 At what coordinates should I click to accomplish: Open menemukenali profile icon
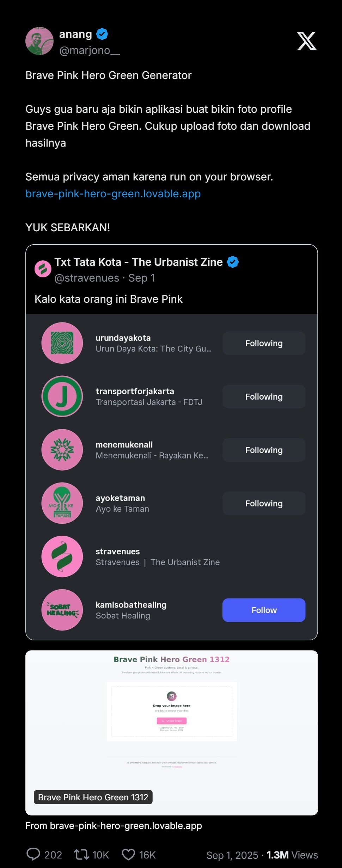[x=62, y=450]
